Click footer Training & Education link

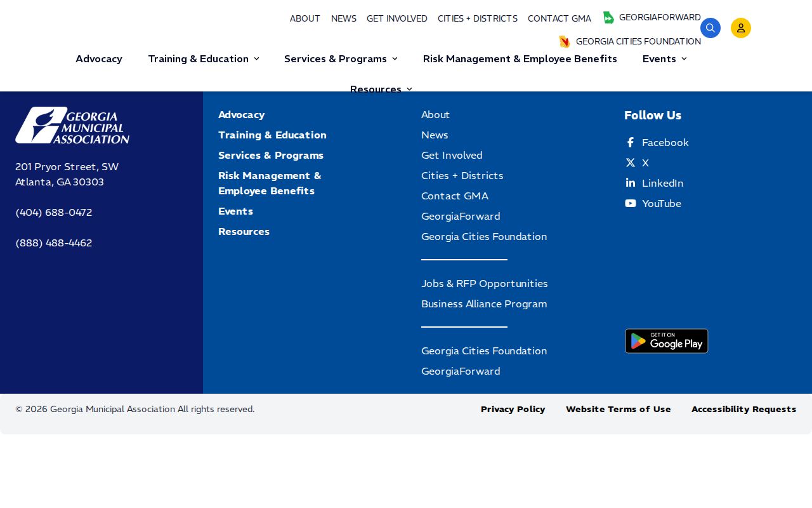(x=272, y=135)
